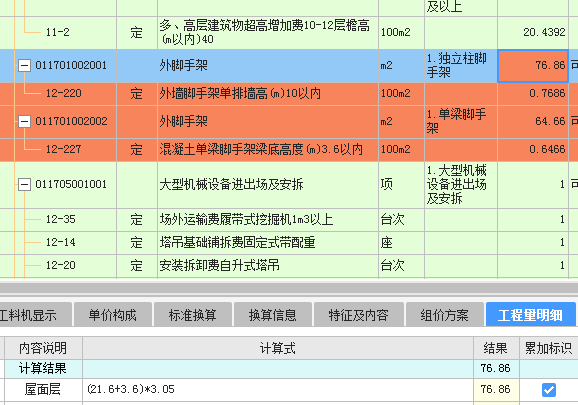The width and height of the screenshot is (578, 405).
Task: Open the 组价方案 tab
Action: [444, 315]
